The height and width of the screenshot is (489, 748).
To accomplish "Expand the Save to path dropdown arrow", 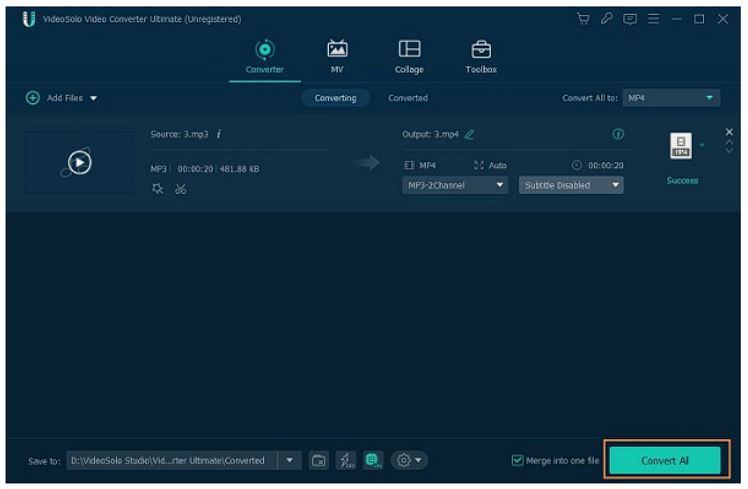I will tap(290, 460).
